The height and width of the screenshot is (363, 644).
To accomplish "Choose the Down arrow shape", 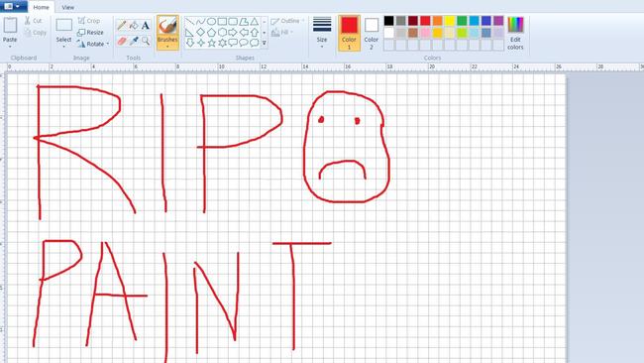I will pyautogui.click(x=190, y=43).
